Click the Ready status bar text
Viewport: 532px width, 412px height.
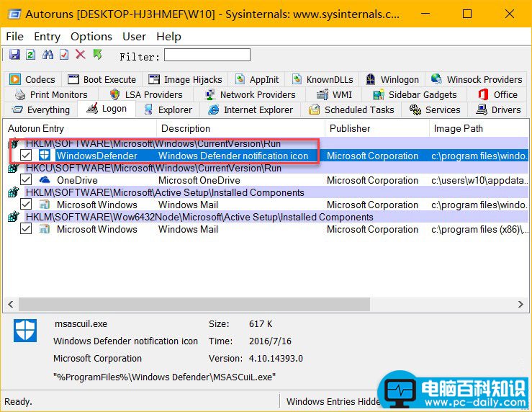(18, 402)
